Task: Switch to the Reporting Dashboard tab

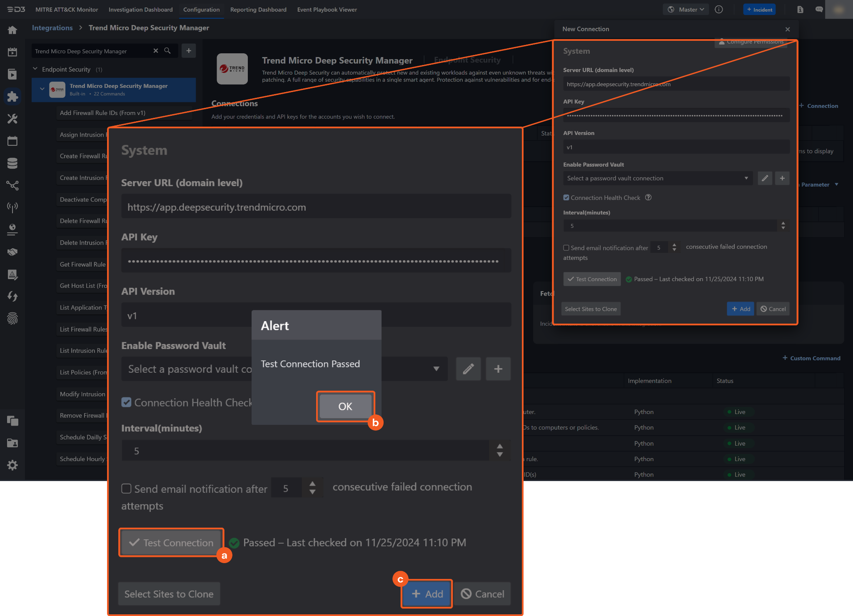Action: click(258, 10)
